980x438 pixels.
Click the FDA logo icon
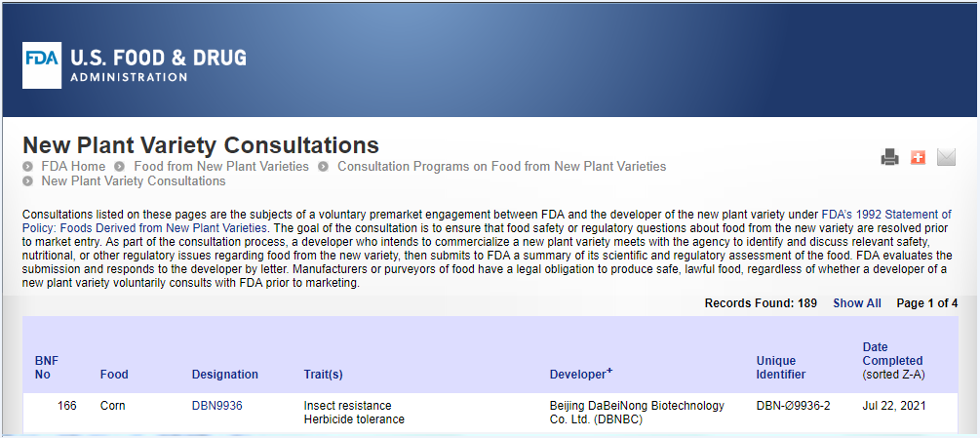[x=42, y=65]
